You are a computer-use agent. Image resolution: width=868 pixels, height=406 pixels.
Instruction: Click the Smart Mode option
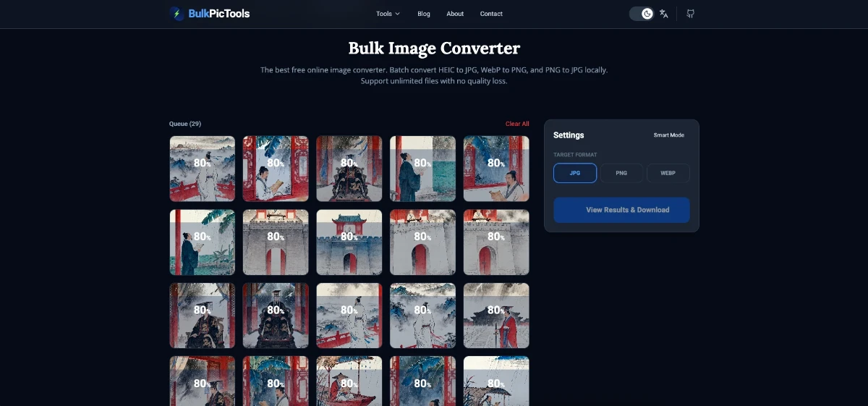(668, 135)
